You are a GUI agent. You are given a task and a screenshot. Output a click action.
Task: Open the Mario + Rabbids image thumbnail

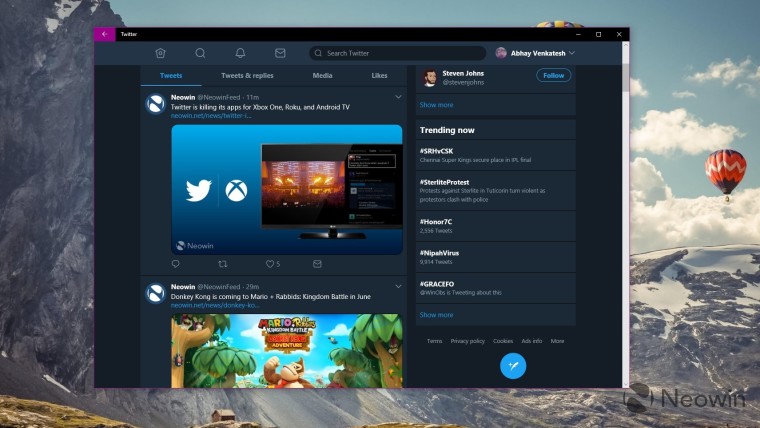286,351
